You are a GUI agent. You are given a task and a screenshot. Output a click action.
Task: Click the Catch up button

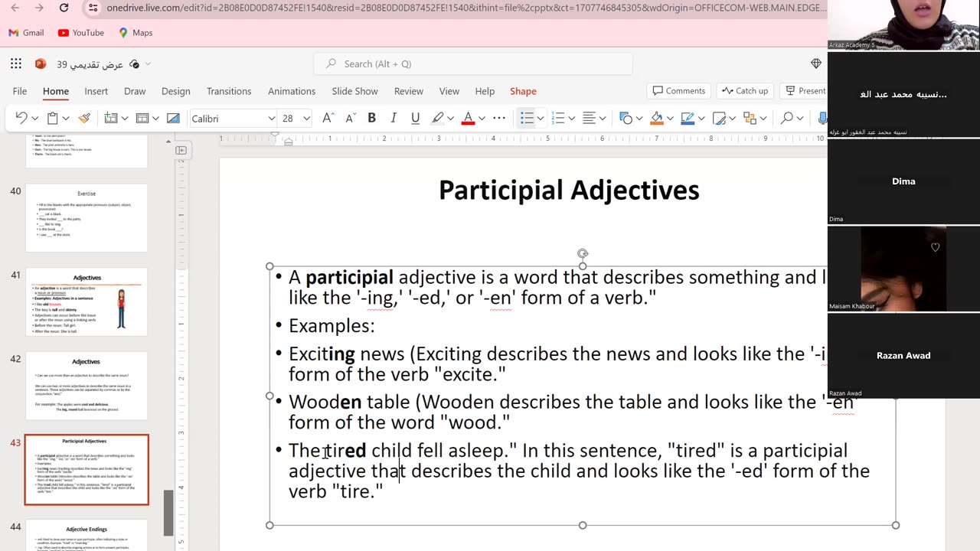pos(745,91)
